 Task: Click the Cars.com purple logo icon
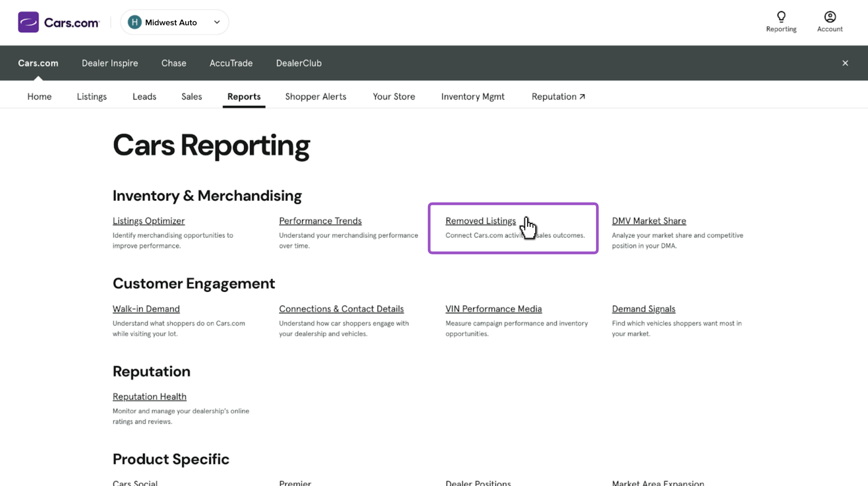coord(28,22)
